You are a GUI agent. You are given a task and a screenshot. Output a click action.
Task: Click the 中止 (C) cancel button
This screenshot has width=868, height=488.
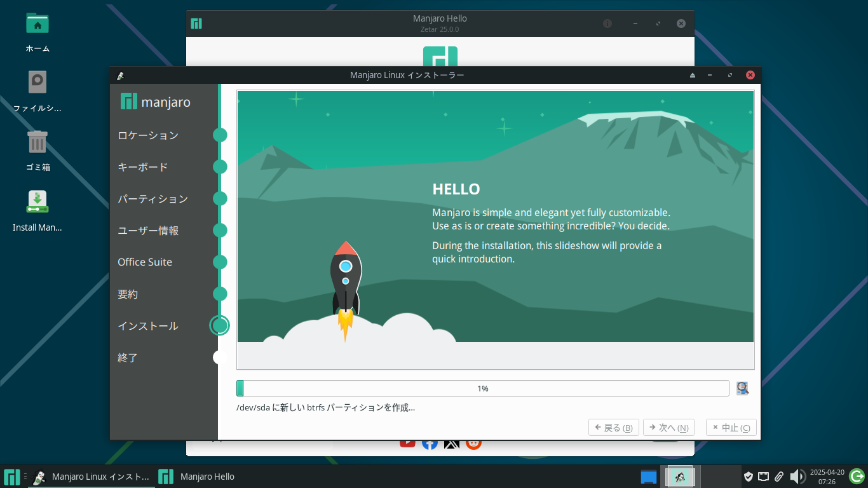click(731, 428)
